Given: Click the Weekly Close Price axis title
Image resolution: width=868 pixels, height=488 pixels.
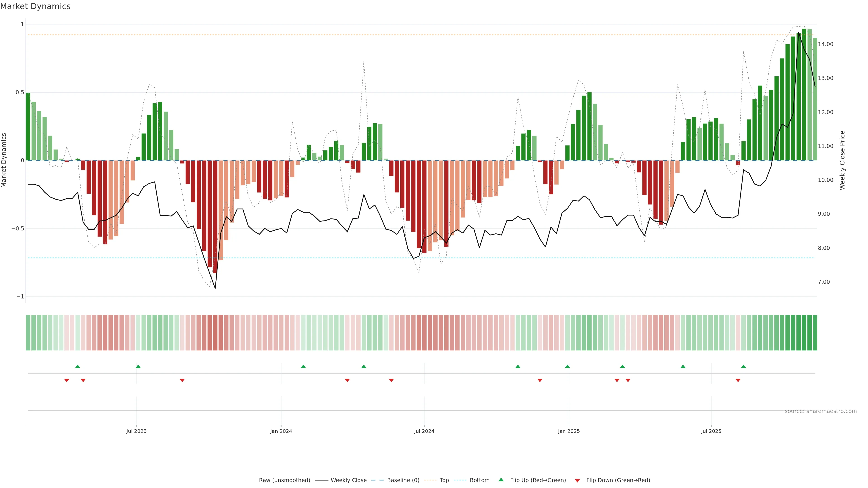Looking at the screenshot, I should tap(842, 160).
